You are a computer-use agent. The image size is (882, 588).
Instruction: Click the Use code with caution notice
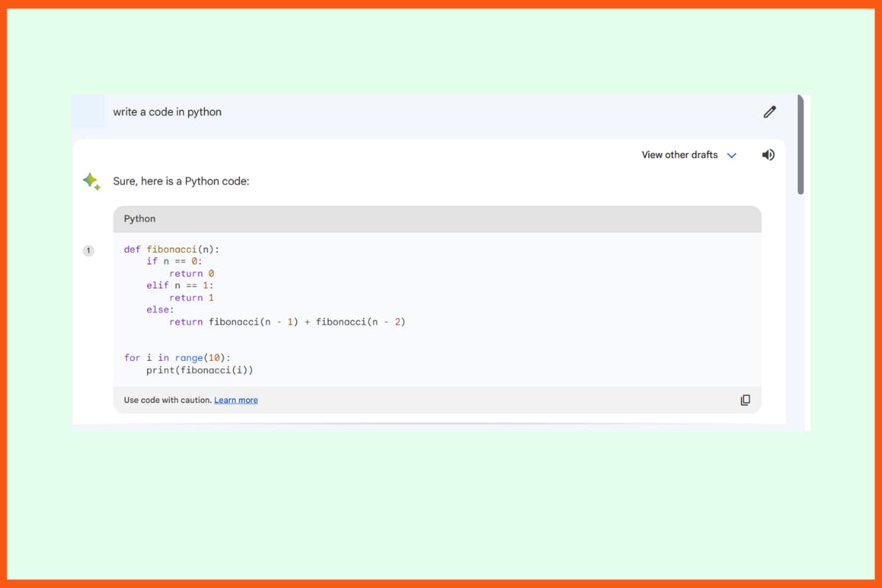click(x=165, y=400)
